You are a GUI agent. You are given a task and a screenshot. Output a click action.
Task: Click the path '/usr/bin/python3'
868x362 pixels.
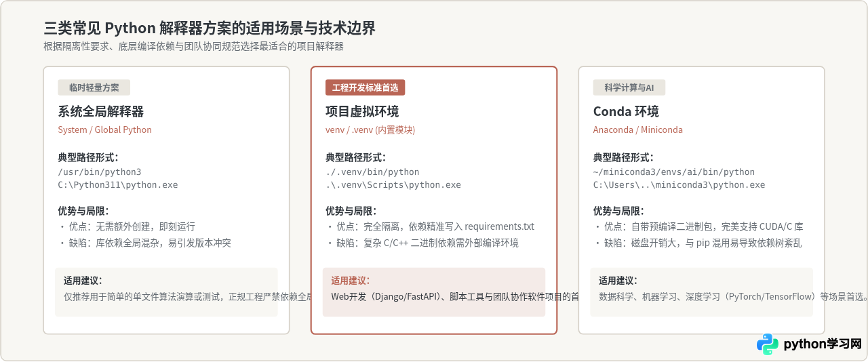(100, 172)
